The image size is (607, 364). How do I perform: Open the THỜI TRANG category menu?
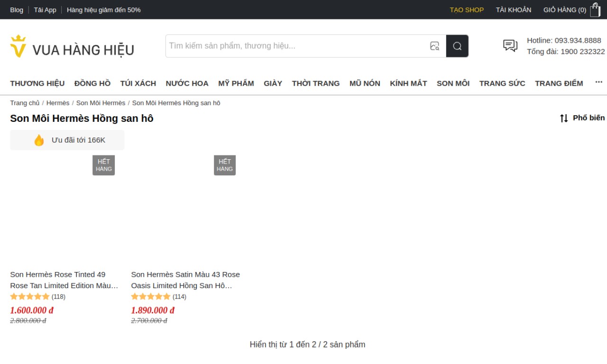pos(316,83)
